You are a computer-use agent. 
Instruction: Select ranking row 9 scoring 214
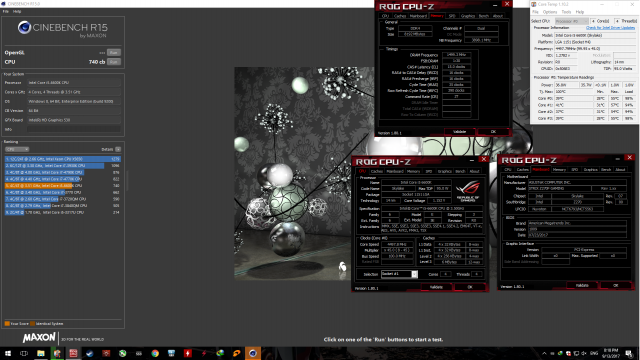point(63,212)
